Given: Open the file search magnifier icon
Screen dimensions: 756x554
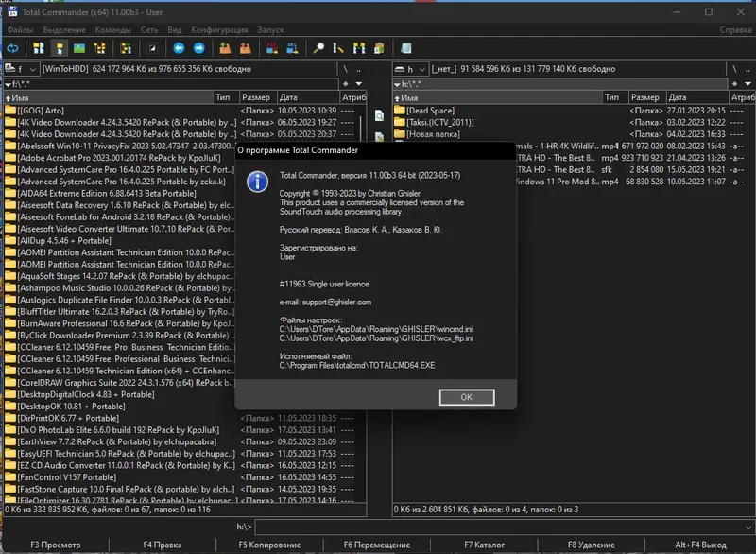Looking at the screenshot, I should (318, 48).
